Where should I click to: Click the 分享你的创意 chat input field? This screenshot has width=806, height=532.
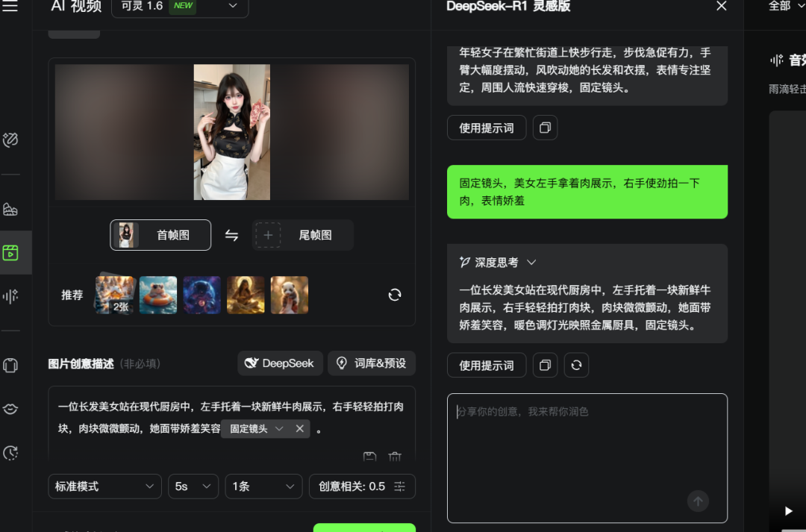pos(587,448)
